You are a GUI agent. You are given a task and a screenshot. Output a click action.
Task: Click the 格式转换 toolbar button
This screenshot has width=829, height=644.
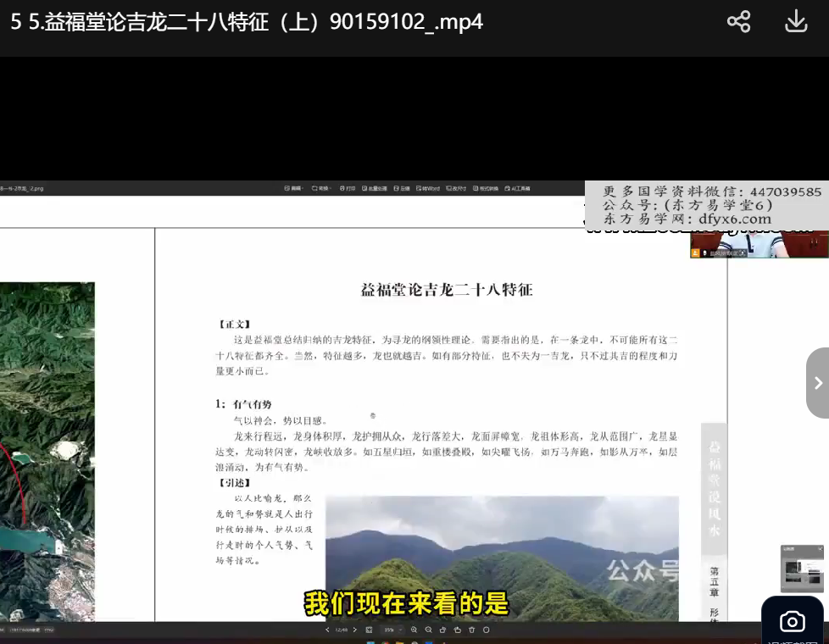click(486, 188)
